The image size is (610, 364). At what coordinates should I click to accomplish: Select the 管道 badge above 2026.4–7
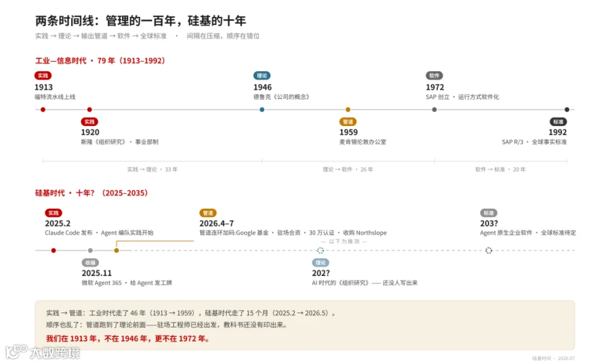(x=208, y=213)
